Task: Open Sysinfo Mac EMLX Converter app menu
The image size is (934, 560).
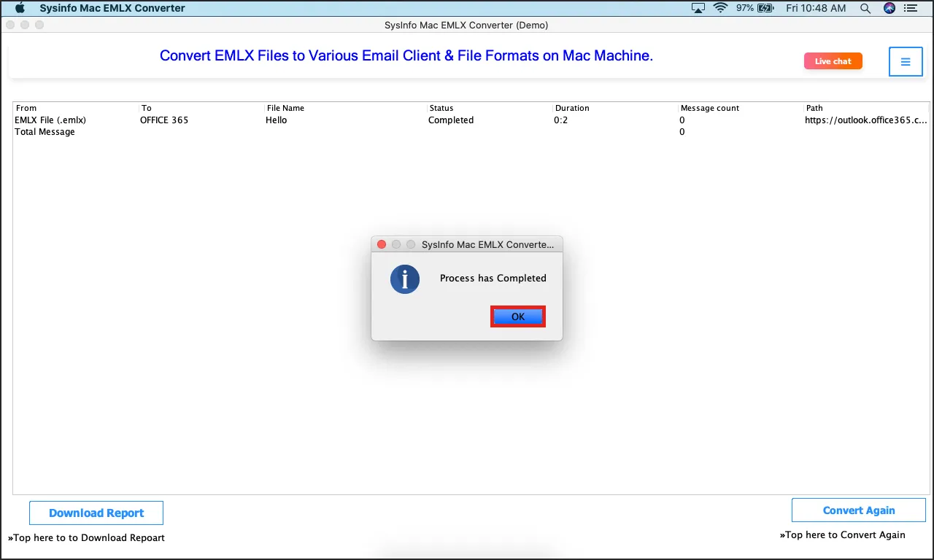Action: coord(112,8)
